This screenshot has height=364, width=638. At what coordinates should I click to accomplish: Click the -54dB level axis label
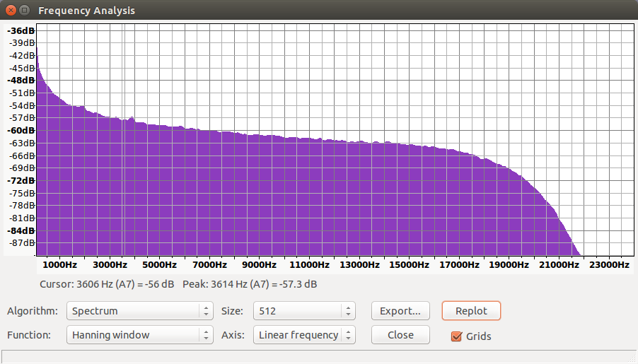click(21, 105)
